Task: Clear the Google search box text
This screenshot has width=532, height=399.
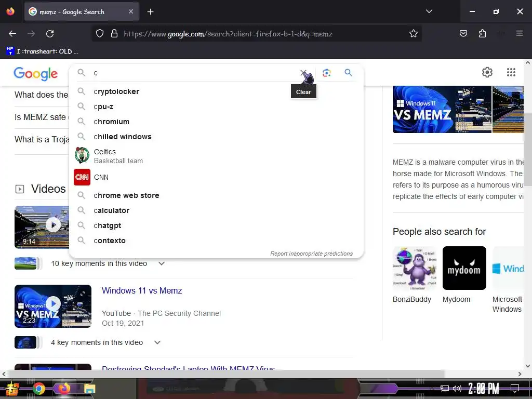Action: 303,73
